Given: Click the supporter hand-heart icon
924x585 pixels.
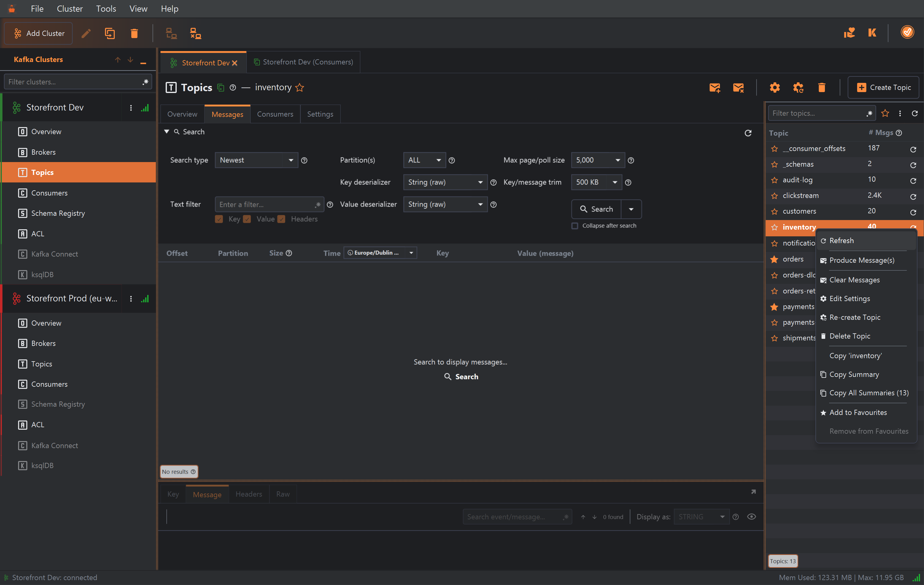Looking at the screenshot, I should (x=849, y=33).
